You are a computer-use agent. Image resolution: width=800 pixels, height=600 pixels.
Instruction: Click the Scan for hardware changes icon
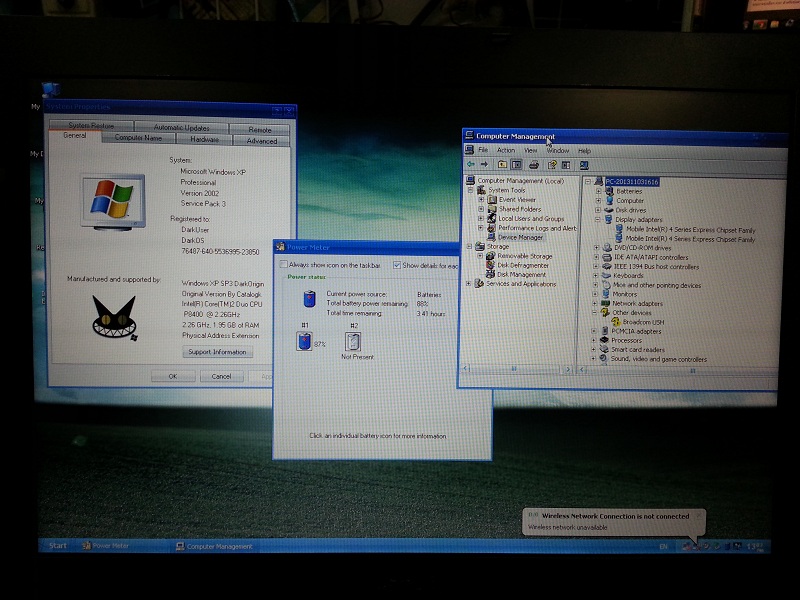[x=584, y=165]
